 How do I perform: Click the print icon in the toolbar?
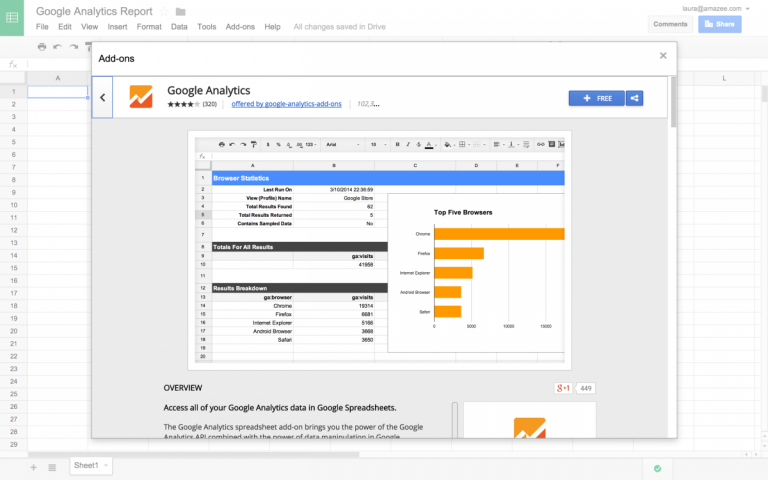pyautogui.click(x=42, y=47)
